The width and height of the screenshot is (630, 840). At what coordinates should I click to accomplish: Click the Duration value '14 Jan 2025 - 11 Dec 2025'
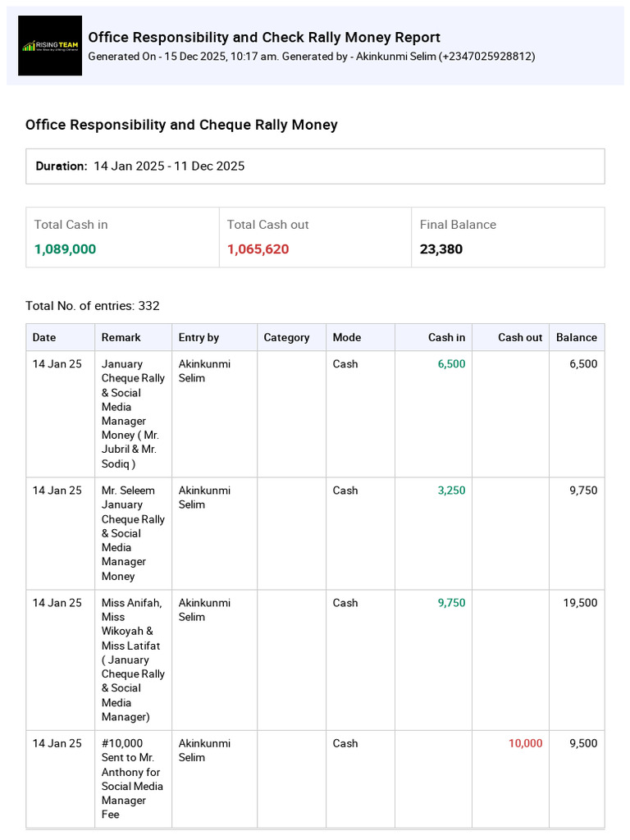(x=169, y=166)
